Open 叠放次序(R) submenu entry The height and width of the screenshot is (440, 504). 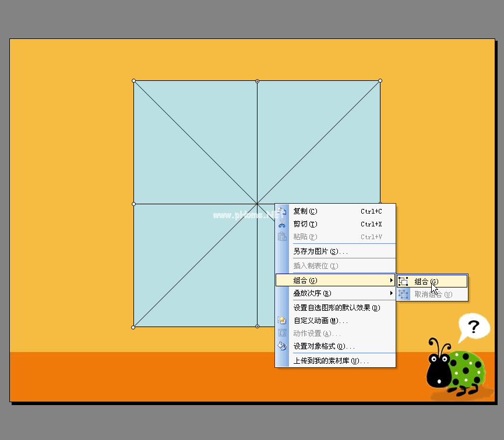(336, 293)
